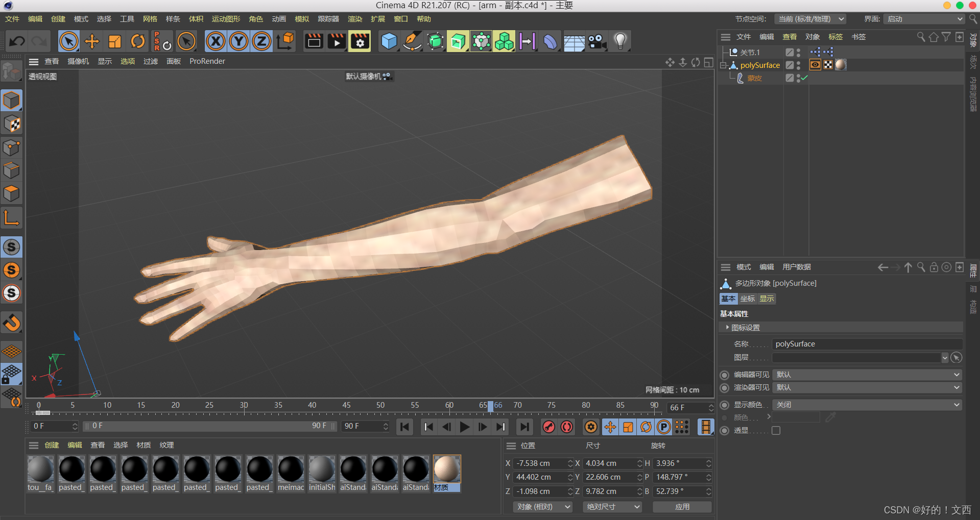Select the 材质 thumbnail in material manager

pos(446,467)
